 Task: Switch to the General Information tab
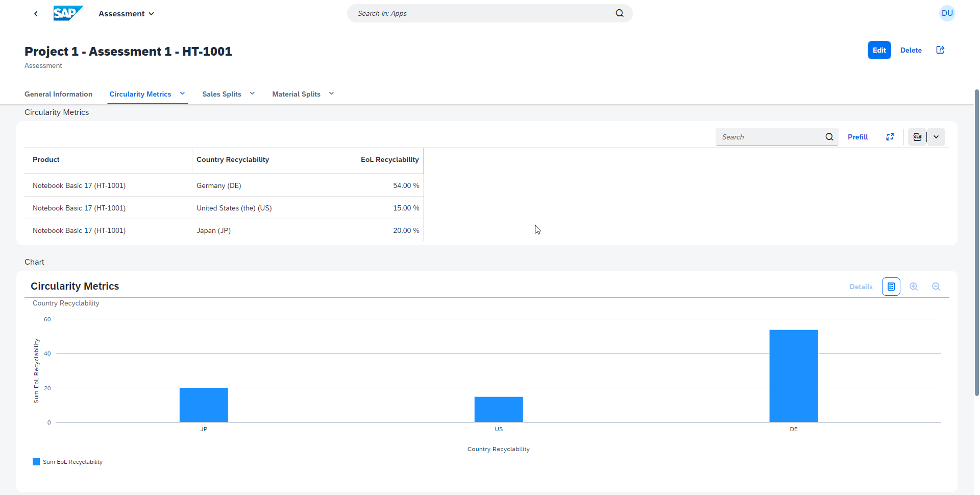(x=59, y=94)
